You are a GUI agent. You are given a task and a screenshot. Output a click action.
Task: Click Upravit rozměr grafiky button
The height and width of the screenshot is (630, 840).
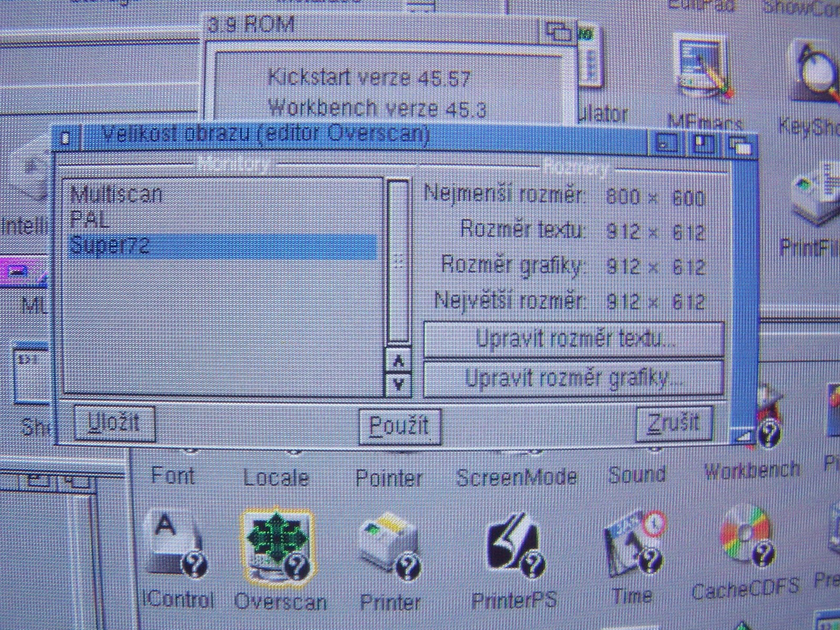tap(574, 378)
